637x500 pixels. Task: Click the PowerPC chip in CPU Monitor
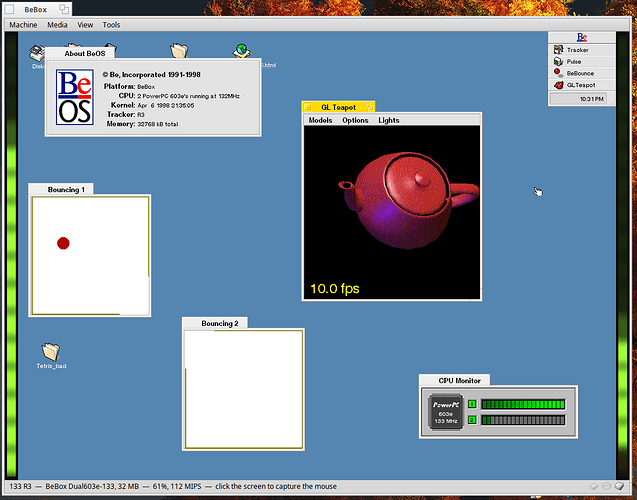(446, 412)
